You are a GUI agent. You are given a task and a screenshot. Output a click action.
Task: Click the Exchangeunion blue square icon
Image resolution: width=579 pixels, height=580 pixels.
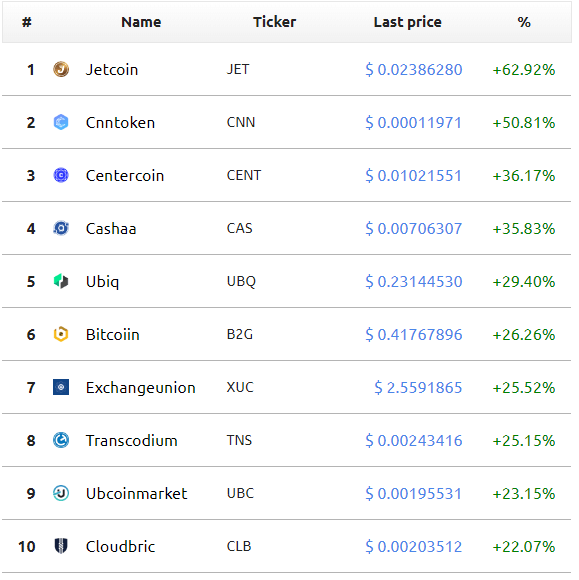[x=61, y=387]
